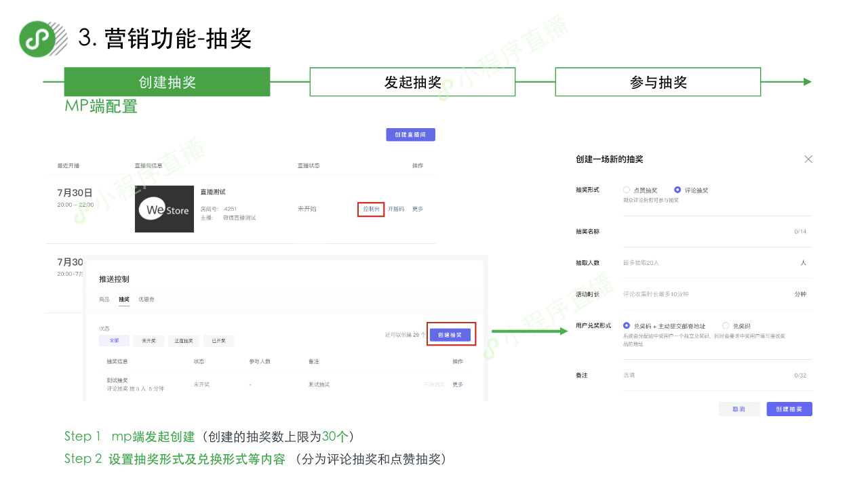Open 更多 menu in the 直播测试 row
868x488 pixels.
[418, 209]
